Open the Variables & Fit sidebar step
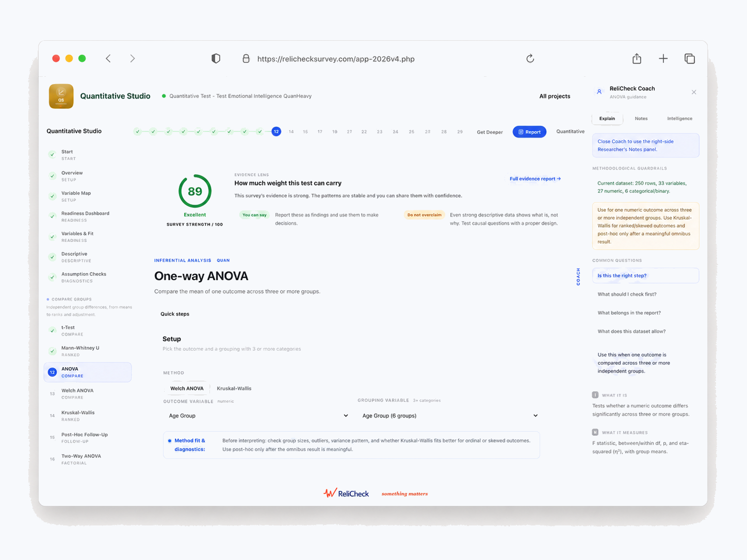 [x=88, y=237]
